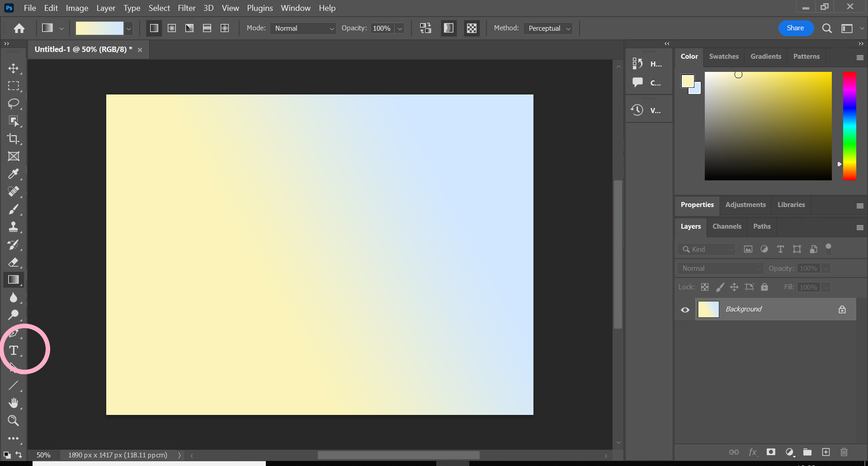The width and height of the screenshot is (868, 466).
Task: Select the Line tool
Action: click(x=14, y=386)
